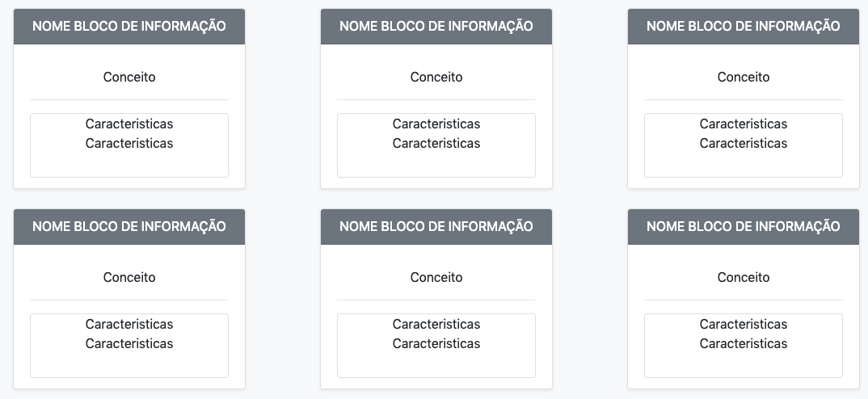Image resolution: width=868 pixels, height=399 pixels.
Task: Select second Caracteristicas line in bottom-right card
Action: [744, 344]
